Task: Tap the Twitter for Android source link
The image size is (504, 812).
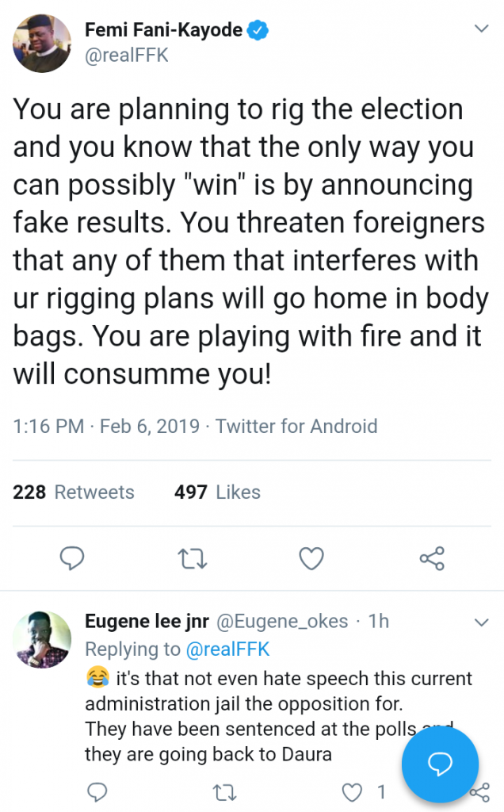Action: point(296,426)
